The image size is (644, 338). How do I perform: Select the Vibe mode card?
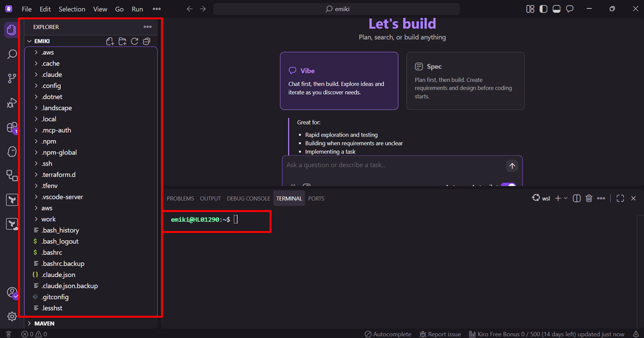(339, 81)
